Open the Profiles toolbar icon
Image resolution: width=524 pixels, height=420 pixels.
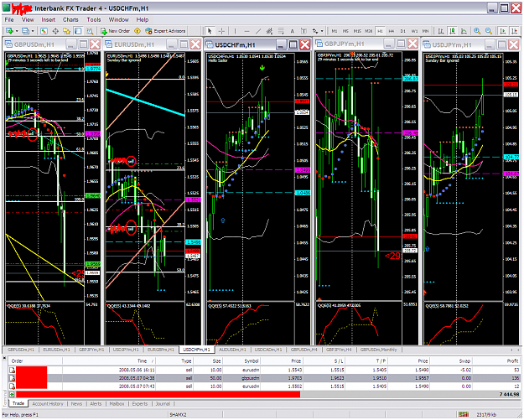(x=25, y=31)
